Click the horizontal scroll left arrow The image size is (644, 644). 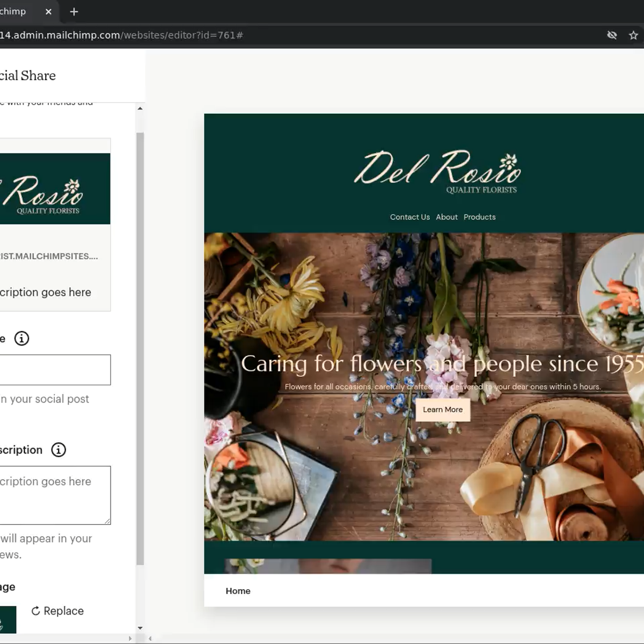pyautogui.click(x=150, y=639)
